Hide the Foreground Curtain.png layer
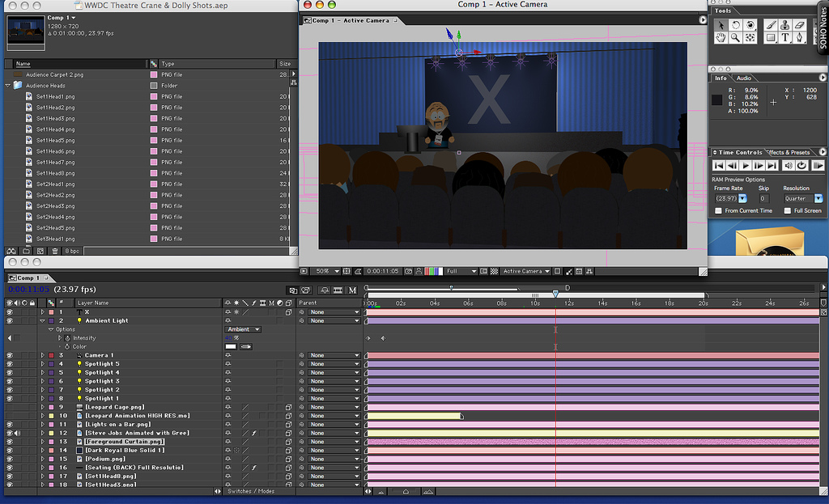The image size is (829, 504). 9,442
